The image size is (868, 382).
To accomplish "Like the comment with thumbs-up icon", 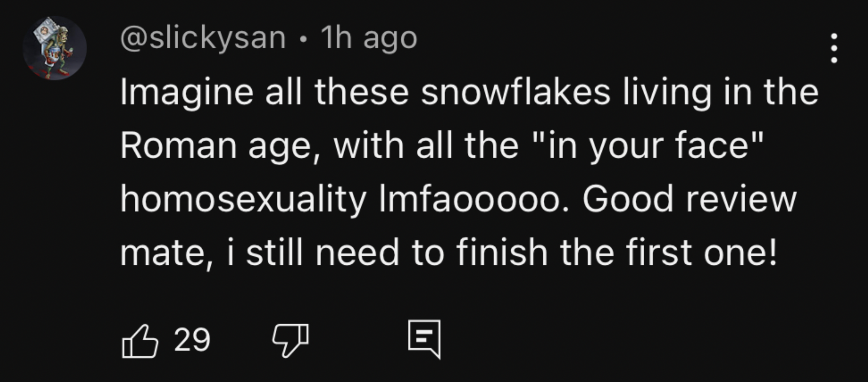I will pyautogui.click(x=140, y=341).
